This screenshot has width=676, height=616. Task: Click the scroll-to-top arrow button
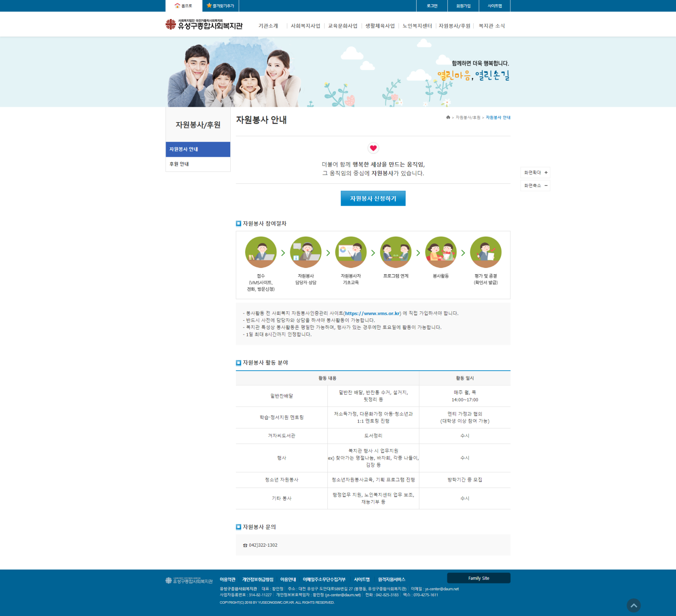[633, 605]
